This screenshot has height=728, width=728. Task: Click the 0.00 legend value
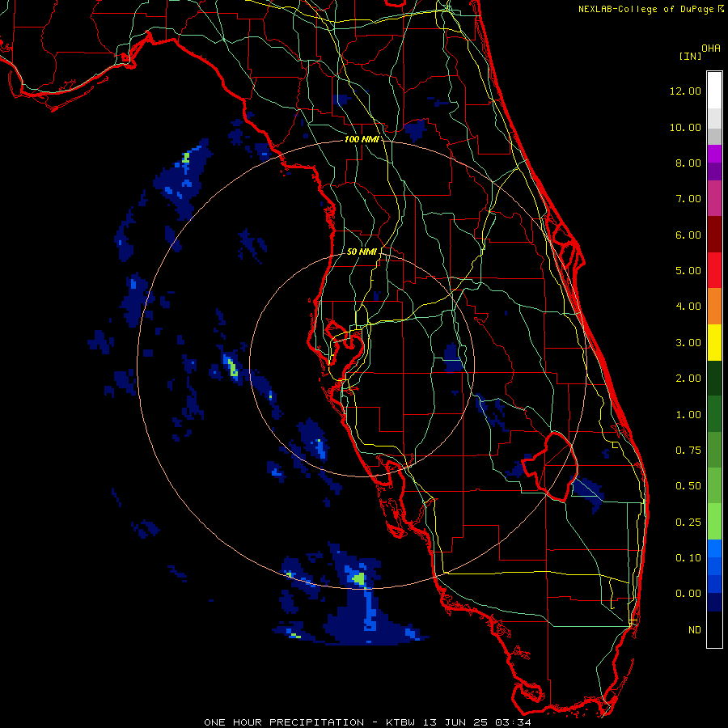(688, 594)
